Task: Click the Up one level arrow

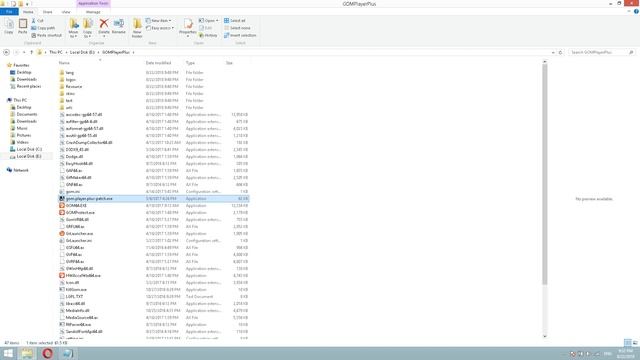Action: [31, 52]
